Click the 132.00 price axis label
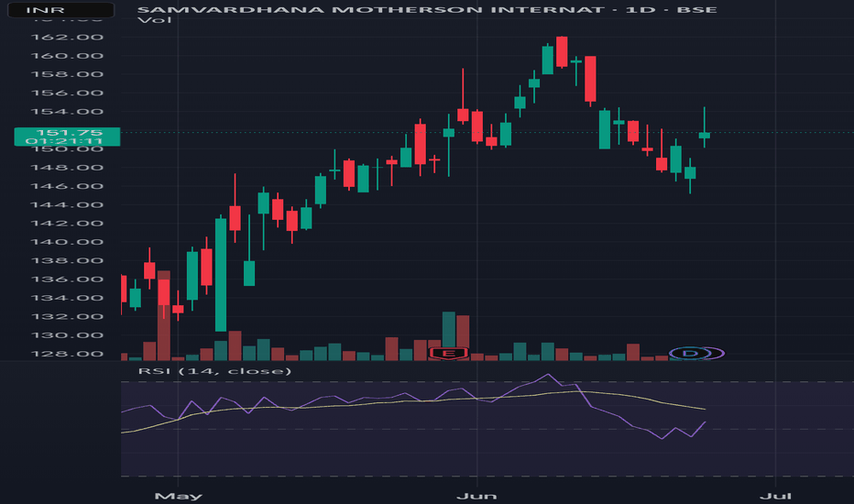Image resolution: width=854 pixels, height=504 pixels. coord(67,316)
